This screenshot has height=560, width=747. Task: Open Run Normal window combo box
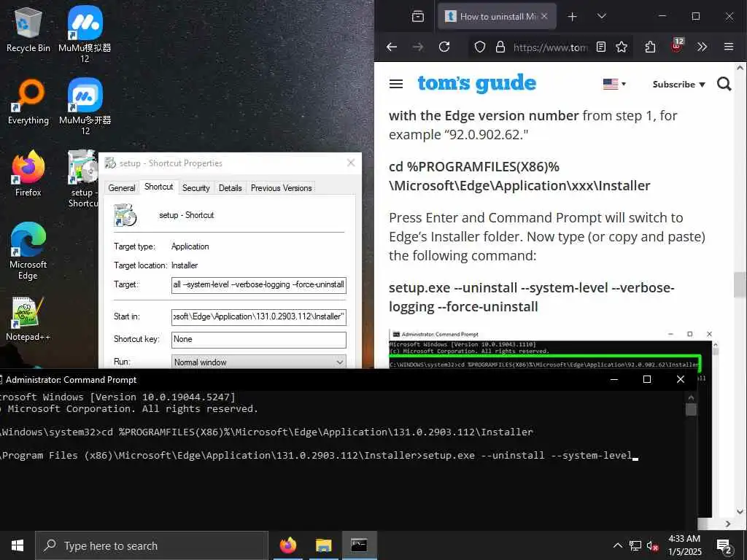(259, 362)
